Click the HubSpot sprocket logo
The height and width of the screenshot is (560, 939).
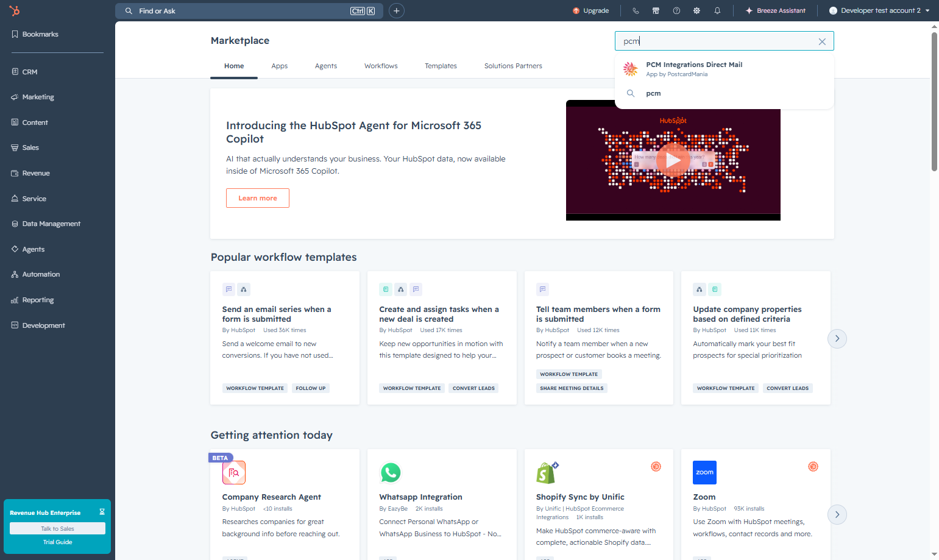(x=15, y=10)
